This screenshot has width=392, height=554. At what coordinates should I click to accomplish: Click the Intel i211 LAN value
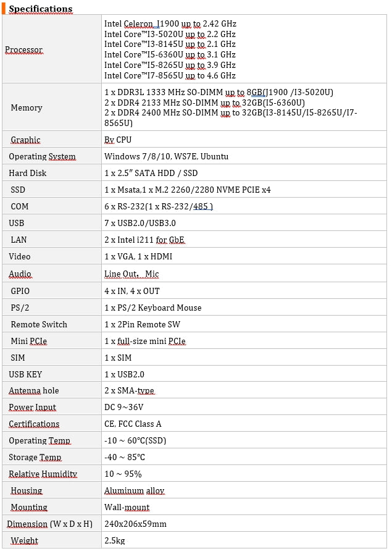144,240
